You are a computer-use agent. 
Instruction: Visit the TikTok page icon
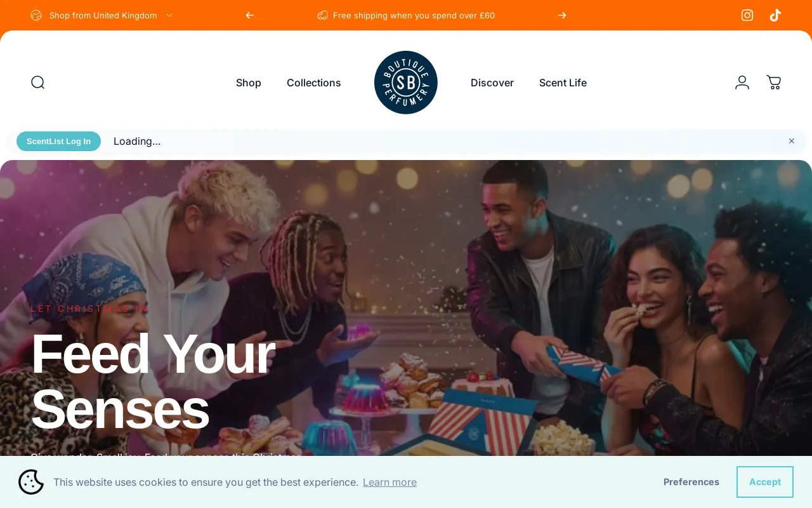coord(775,15)
